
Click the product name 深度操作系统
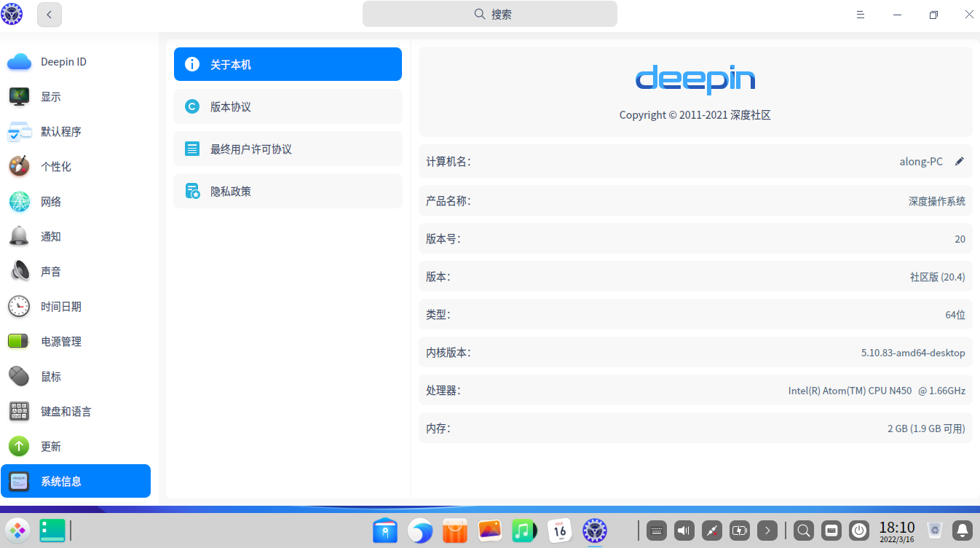[937, 201]
